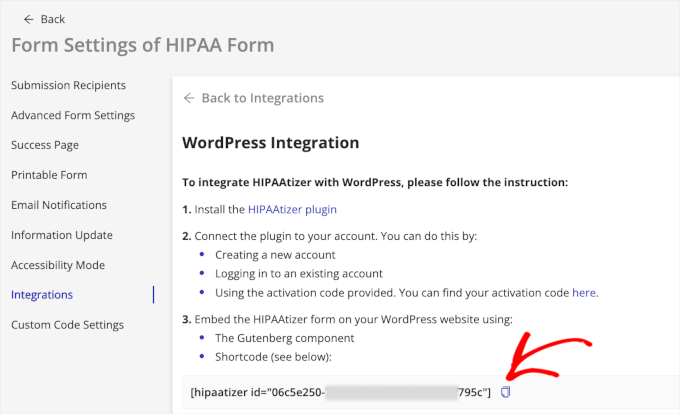Open Accessibility Mode settings

click(58, 265)
